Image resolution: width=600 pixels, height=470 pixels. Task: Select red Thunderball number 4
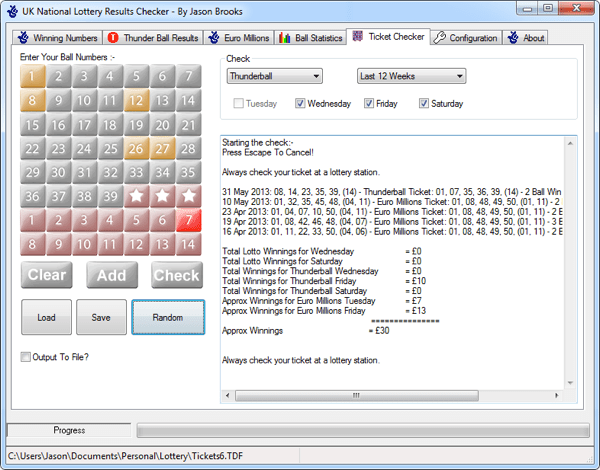pyautogui.click(x=111, y=220)
